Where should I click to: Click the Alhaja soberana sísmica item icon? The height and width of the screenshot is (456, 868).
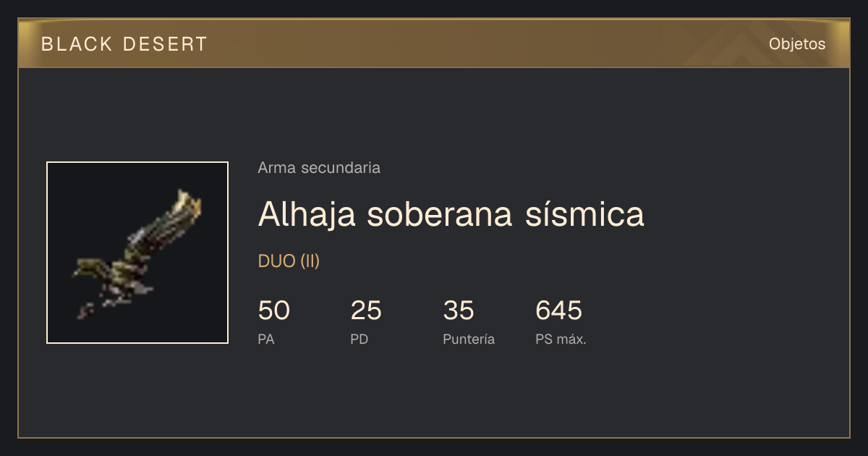137,253
